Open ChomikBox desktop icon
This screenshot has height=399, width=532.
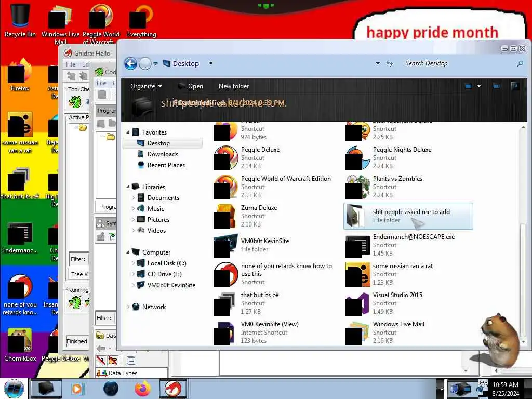[20, 344]
